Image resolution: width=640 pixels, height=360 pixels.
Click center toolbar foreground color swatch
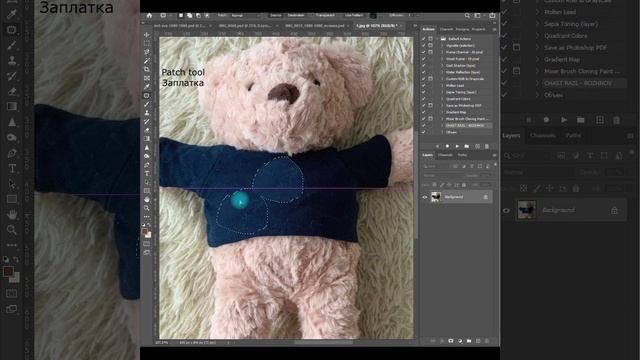pos(144,232)
